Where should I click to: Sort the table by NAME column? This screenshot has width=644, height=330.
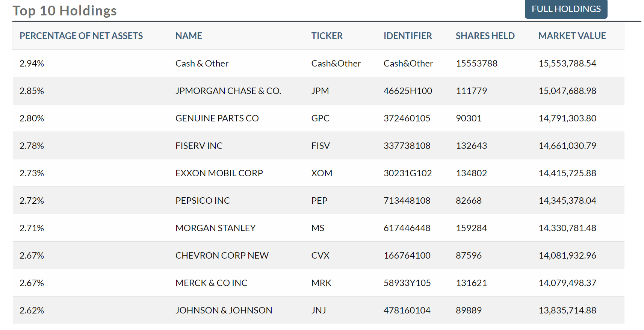[188, 36]
